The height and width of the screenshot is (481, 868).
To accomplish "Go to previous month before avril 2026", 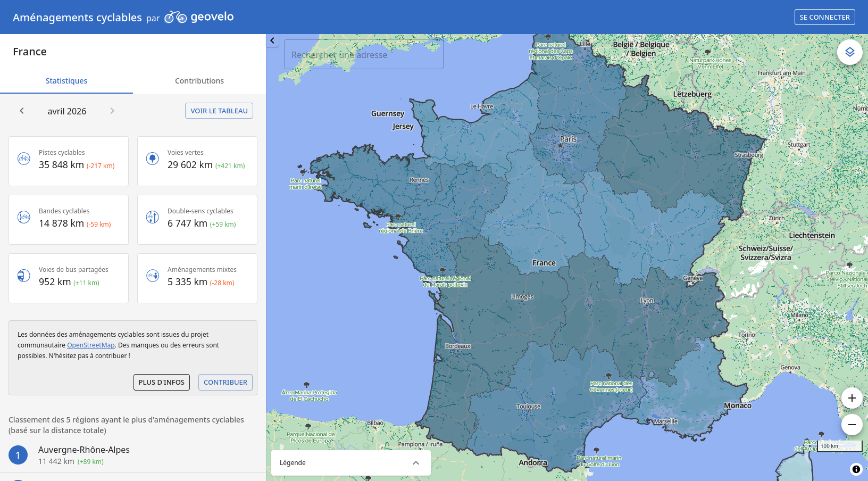I will point(22,111).
